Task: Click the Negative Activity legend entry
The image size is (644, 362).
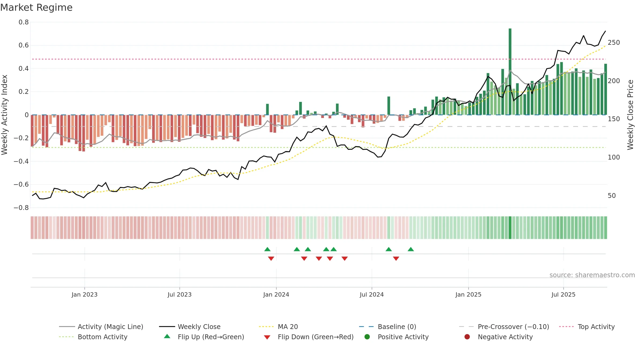Action: coord(498,337)
